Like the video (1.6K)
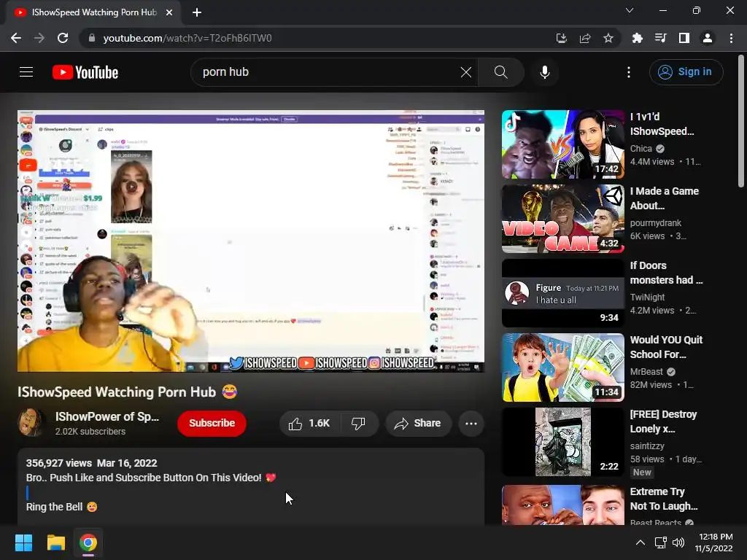Viewport: 747px width, 560px height. tap(309, 424)
